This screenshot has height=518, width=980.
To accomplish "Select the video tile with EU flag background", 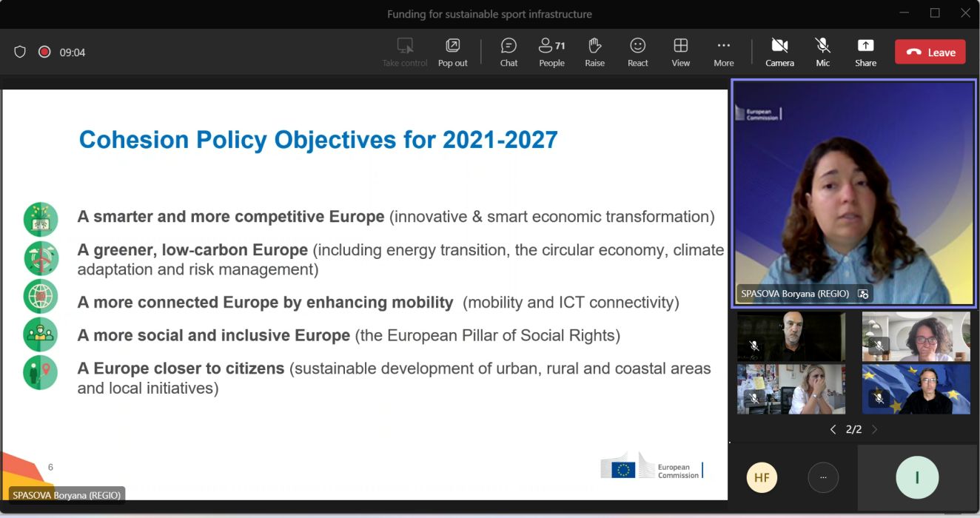I will pyautogui.click(x=916, y=388).
